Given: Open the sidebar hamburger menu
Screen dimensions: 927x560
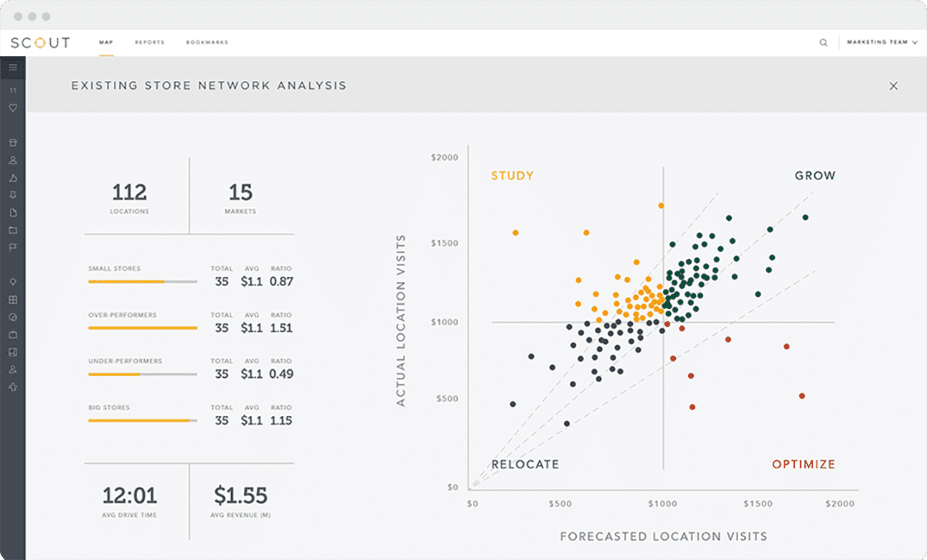Looking at the screenshot, I should (x=13, y=66).
